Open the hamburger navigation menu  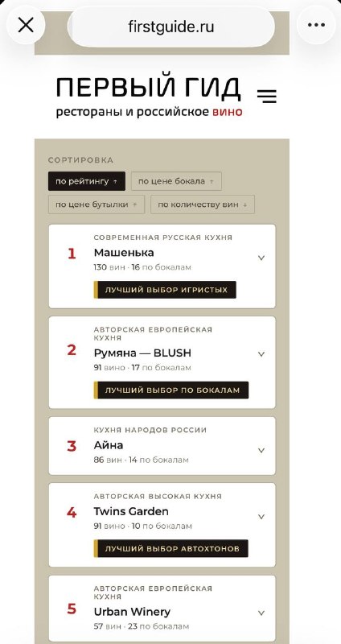[x=267, y=96]
